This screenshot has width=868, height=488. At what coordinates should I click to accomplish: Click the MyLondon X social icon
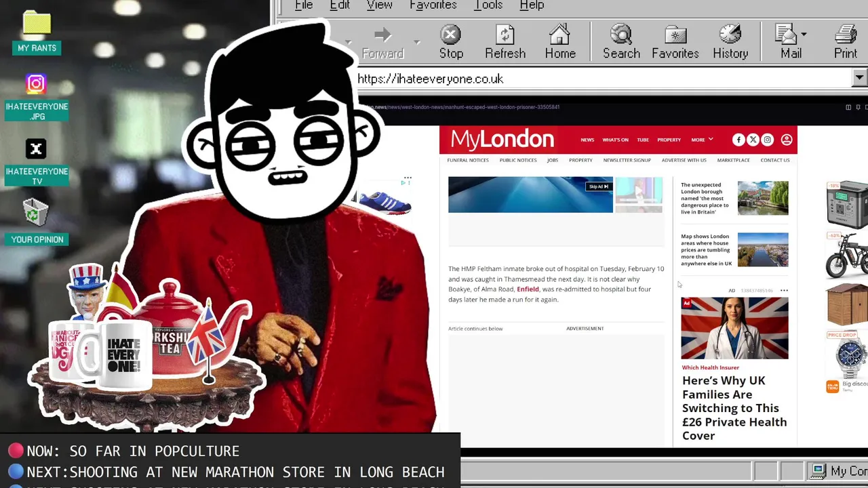coord(753,140)
